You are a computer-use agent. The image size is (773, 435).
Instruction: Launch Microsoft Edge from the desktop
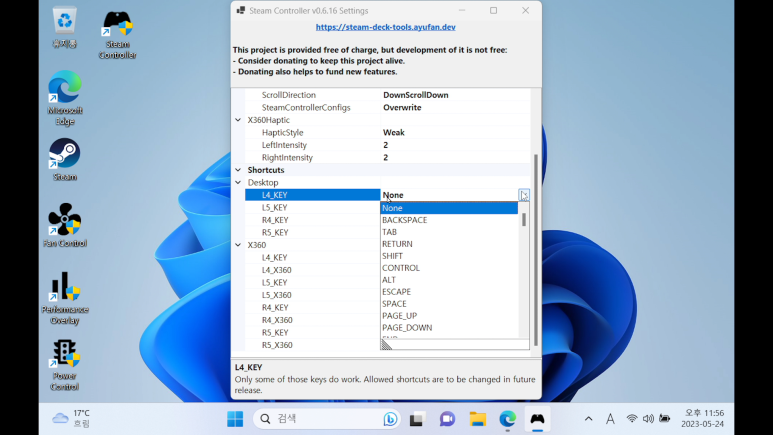65,98
